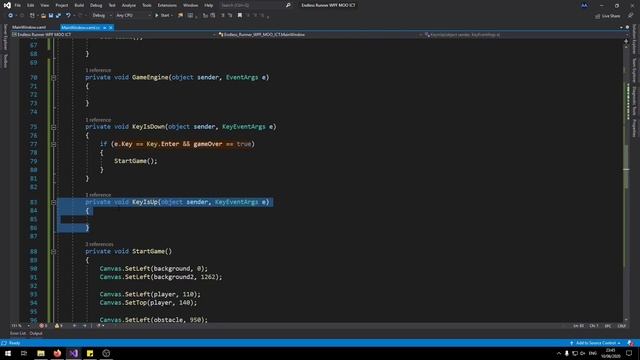
Task: Open the Project menu
Action: click(62, 5)
